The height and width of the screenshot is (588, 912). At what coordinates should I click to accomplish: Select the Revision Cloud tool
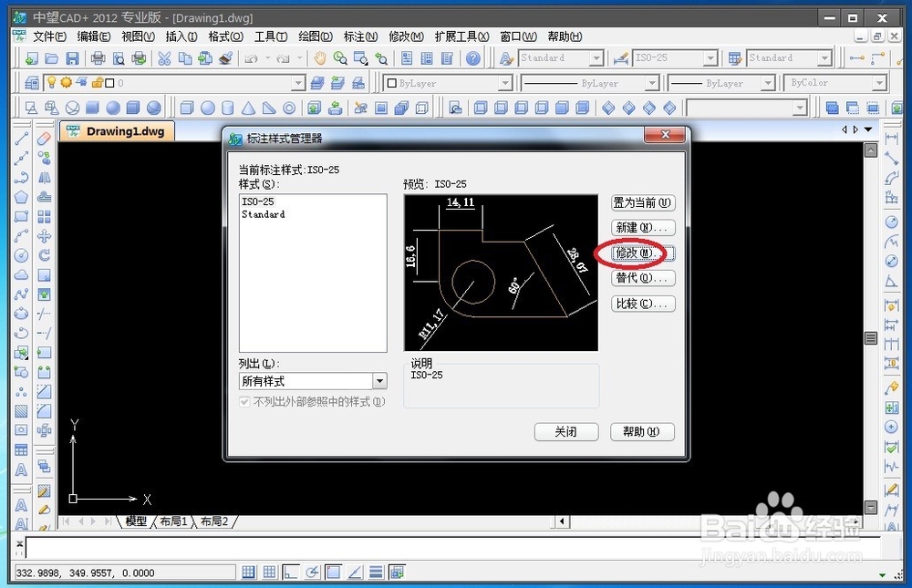click(22, 275)
